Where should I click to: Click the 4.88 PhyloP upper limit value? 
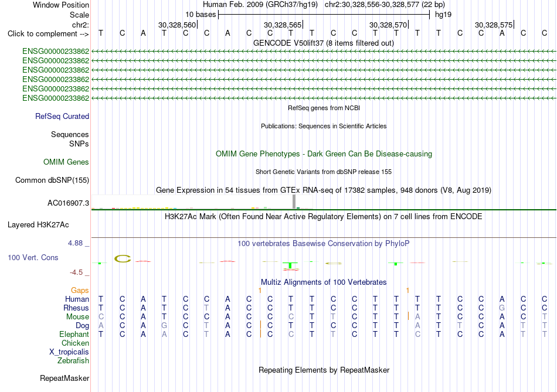click(75, 243)
